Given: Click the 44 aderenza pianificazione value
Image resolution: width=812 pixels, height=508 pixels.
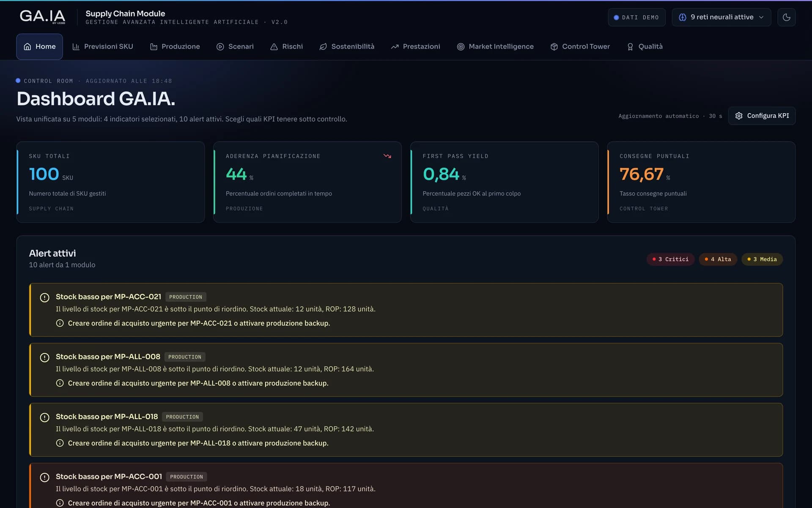Looking at the screenshot, I should pos(236,174).
